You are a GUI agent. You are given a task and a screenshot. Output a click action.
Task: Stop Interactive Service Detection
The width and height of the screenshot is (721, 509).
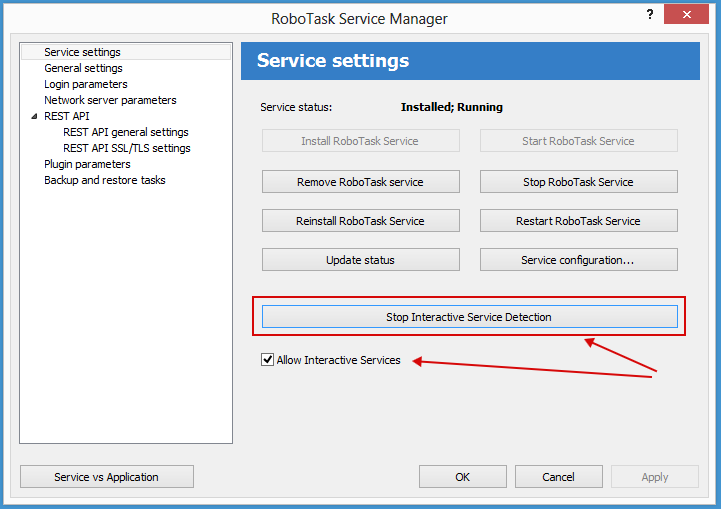(469, 317)
